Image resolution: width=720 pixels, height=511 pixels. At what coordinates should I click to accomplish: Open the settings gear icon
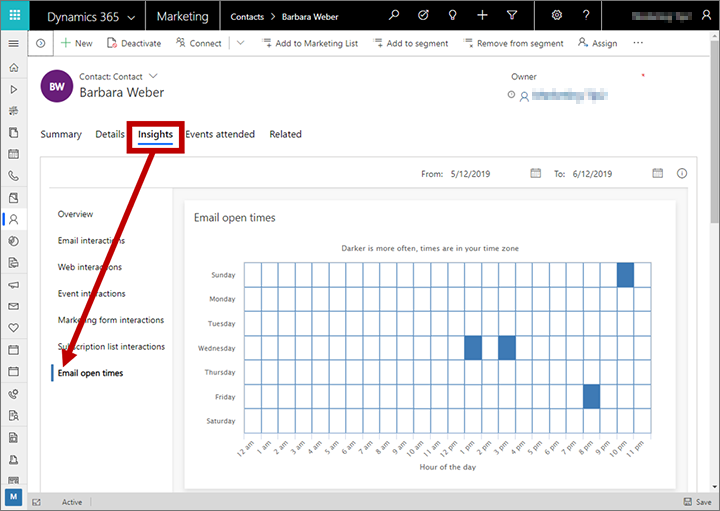(557, 15)
